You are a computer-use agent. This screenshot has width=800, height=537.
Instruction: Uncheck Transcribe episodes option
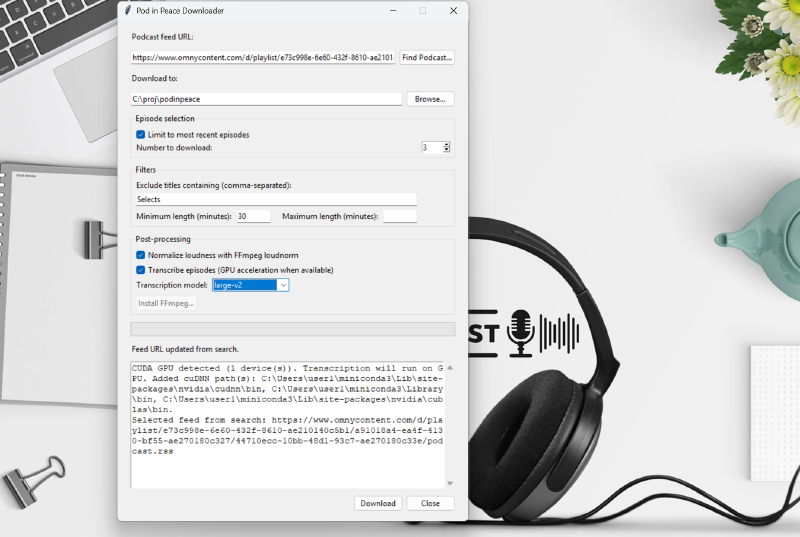[141, 270]
